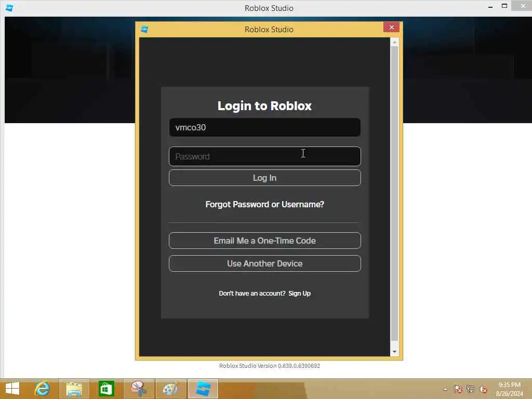Click Roblox Studio icon in dialog title bar
532x399 pixels.
coord(144,30)
